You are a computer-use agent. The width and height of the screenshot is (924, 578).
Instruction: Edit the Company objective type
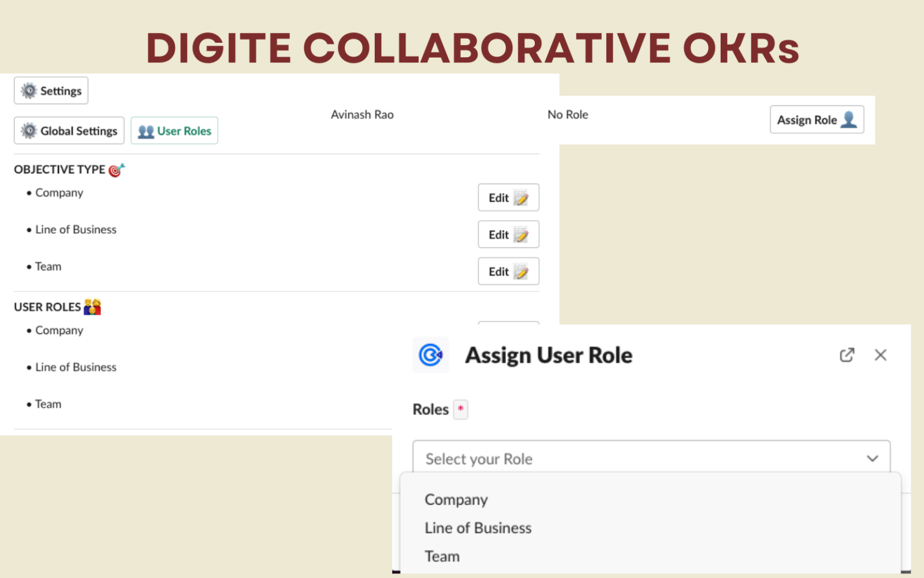click(x=508, y=198)
